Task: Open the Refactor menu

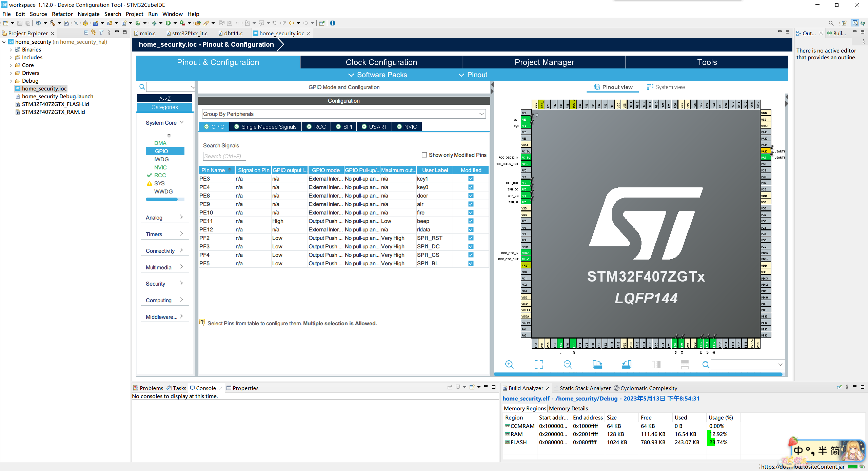Action: coord(62,14)
